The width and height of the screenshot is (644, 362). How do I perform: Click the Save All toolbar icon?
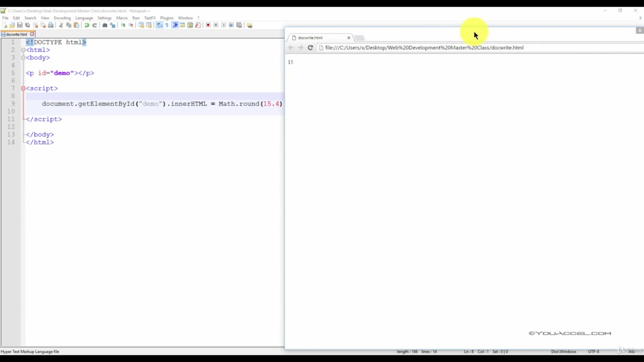27,25
